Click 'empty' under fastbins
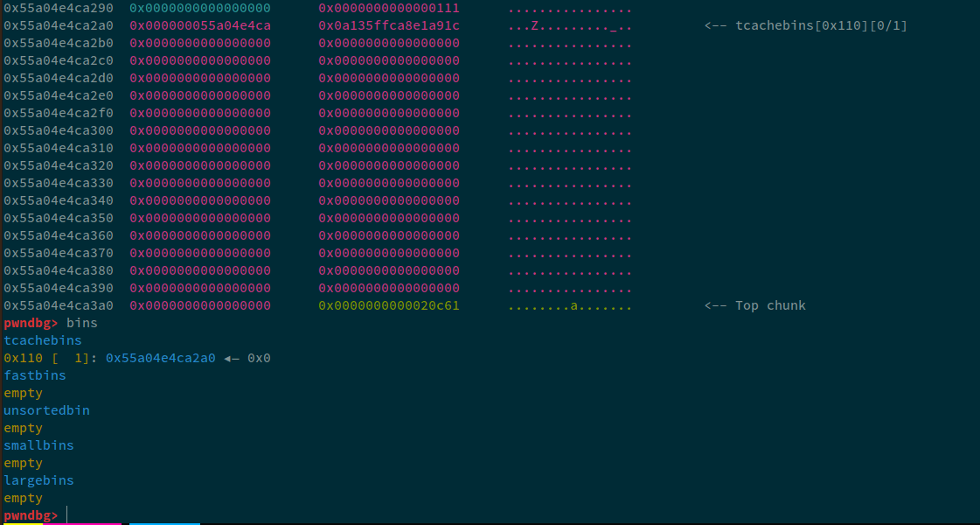This screenshot has width=980, height=525. [x=23, y=394]
